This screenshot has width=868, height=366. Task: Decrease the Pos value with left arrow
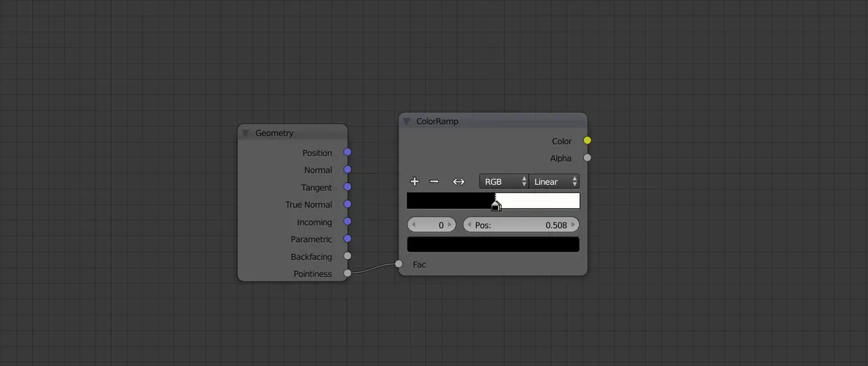(x=469, y=225)
